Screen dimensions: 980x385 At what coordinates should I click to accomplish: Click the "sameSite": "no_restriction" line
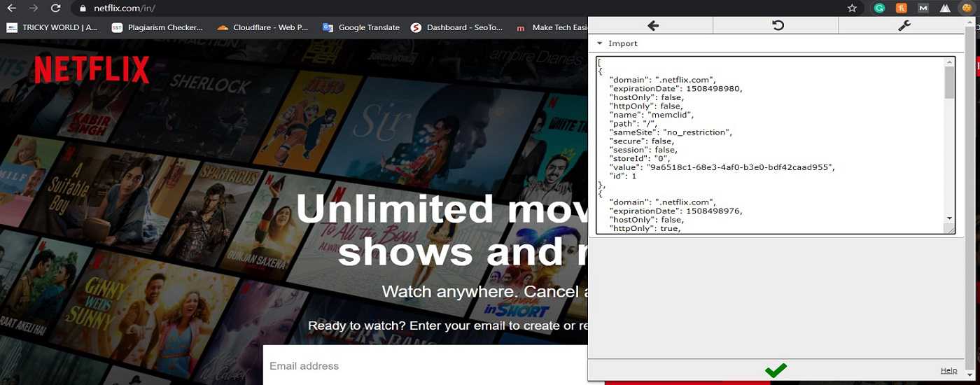pyautogui.click(x=671, y=132)
